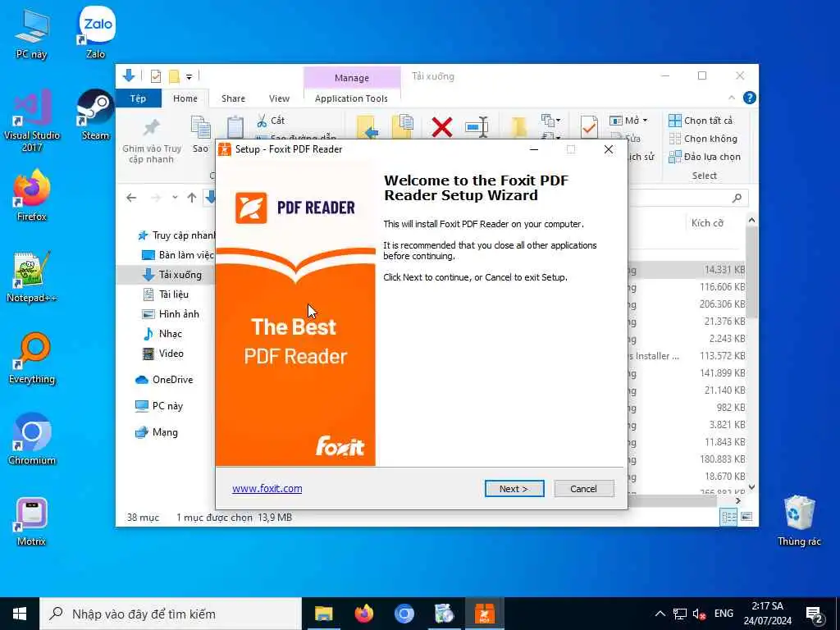Open Visual Studio 2017 desktop shortcut
840x630 pixels.
[32, 121]
